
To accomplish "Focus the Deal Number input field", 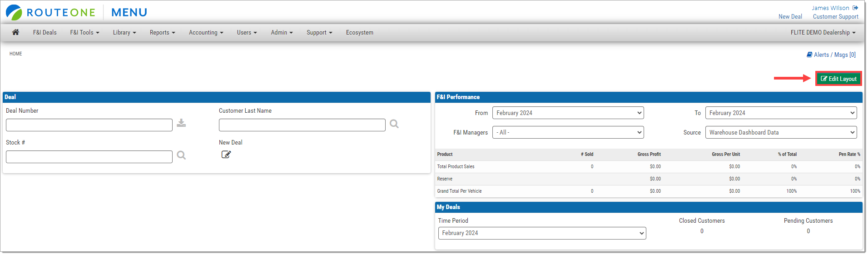I will click(x=89, y=125).
